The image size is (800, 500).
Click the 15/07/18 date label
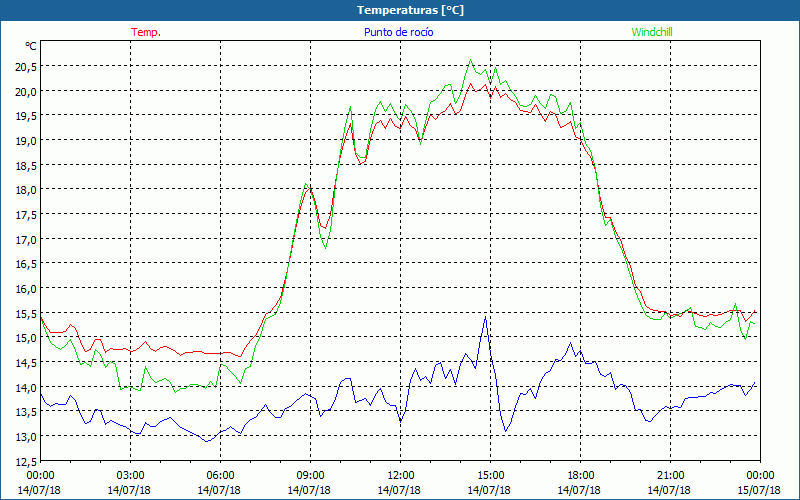coord(760,490)
